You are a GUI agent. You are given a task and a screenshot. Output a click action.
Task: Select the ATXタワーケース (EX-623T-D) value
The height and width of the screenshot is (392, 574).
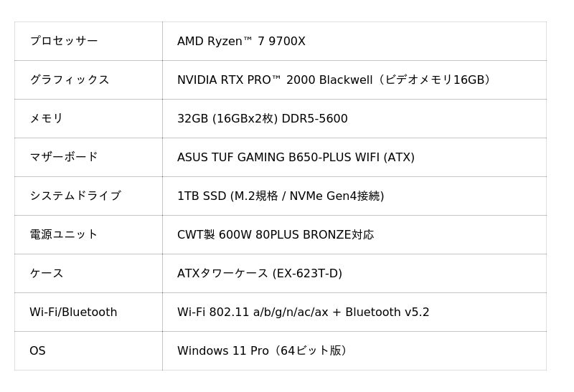click(x=259, y=274)
